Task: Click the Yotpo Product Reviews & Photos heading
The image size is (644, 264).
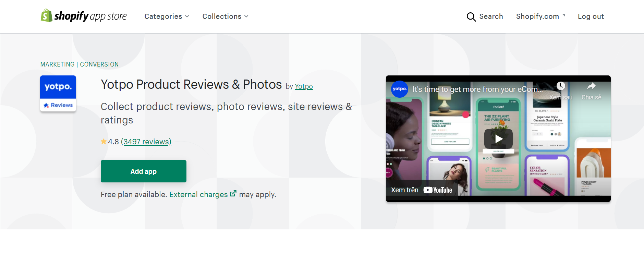Action: 191,84
